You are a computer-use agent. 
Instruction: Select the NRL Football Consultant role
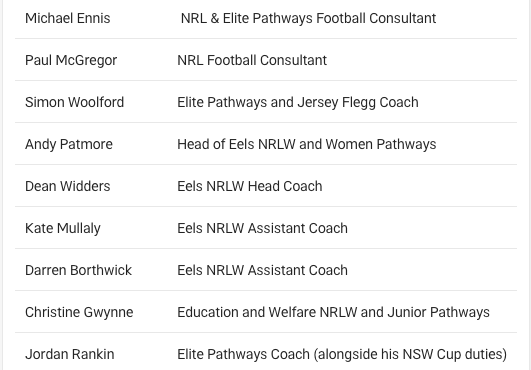point(252,60)
